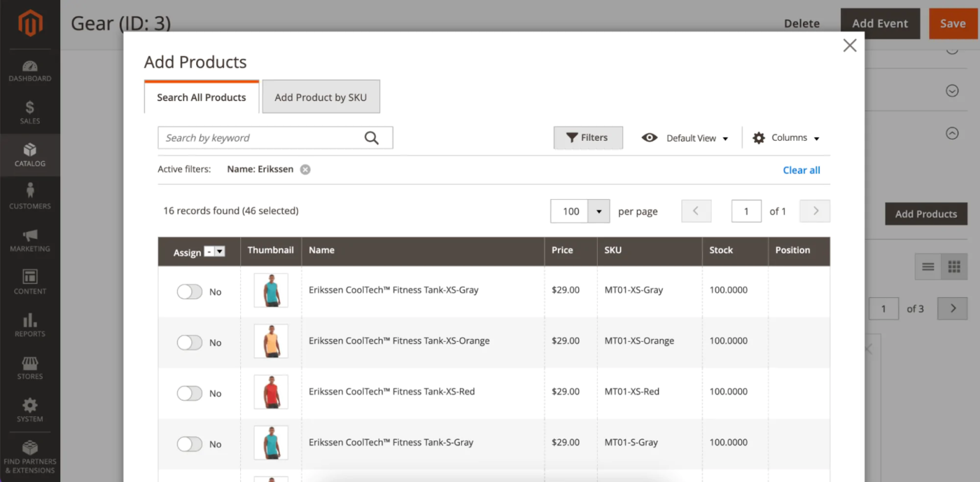Screen dimensions: 980x482
Task: Select the Search All Products tab
Action: tap(202, 97)
